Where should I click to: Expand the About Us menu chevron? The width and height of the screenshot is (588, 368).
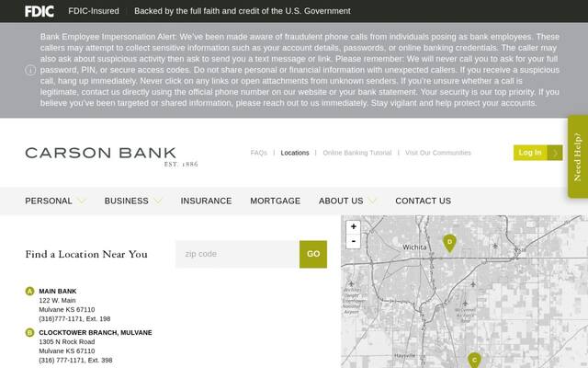coord(372,201)
